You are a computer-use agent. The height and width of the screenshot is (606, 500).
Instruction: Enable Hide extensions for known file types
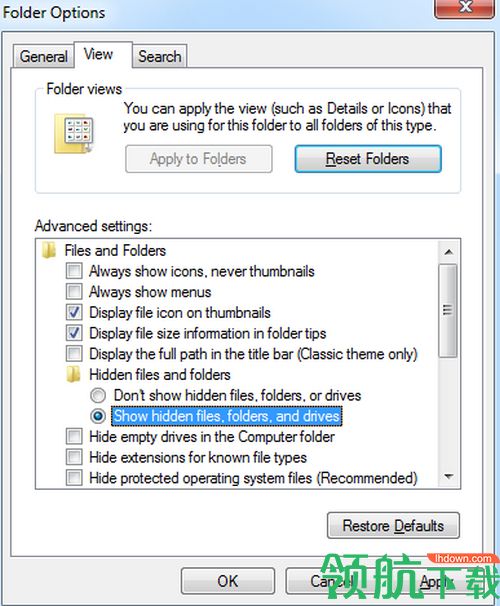tap(74, 457)
